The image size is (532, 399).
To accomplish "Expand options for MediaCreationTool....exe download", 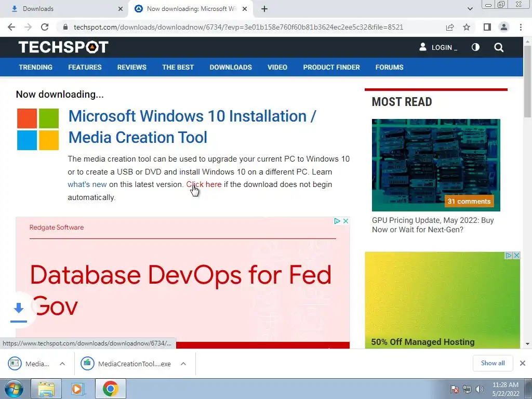I will click(183, 364).
